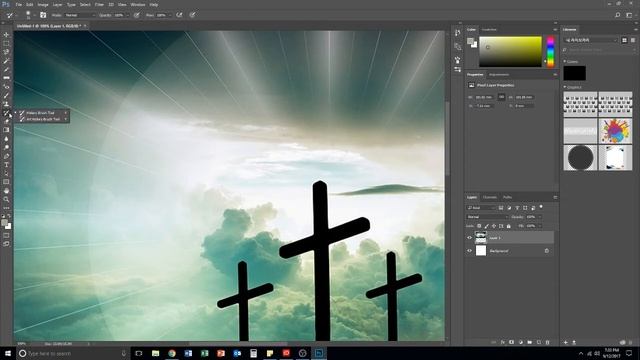
Task: Collapse the Graphics section in Libraries
Action: [x=565, y=87]
